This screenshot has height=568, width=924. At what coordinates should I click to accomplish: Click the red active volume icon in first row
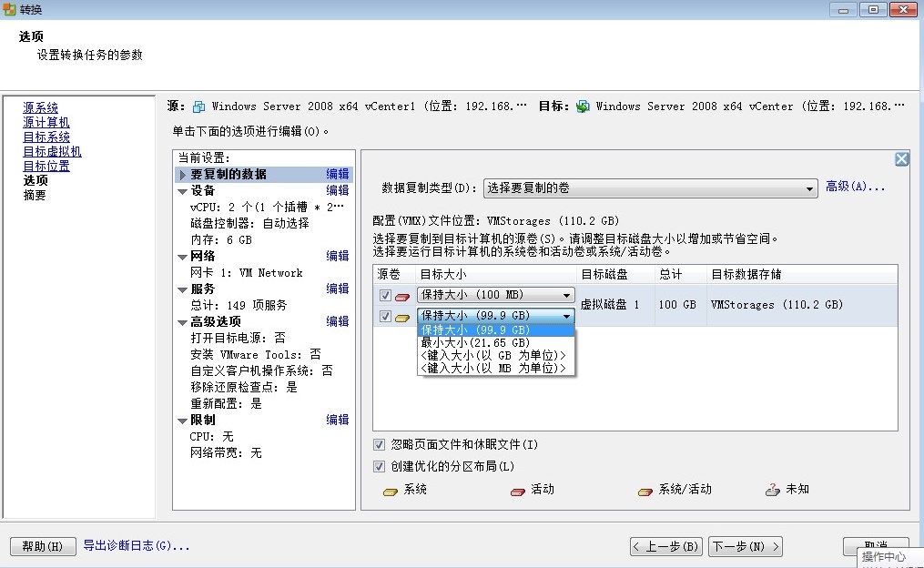point(402,297)
